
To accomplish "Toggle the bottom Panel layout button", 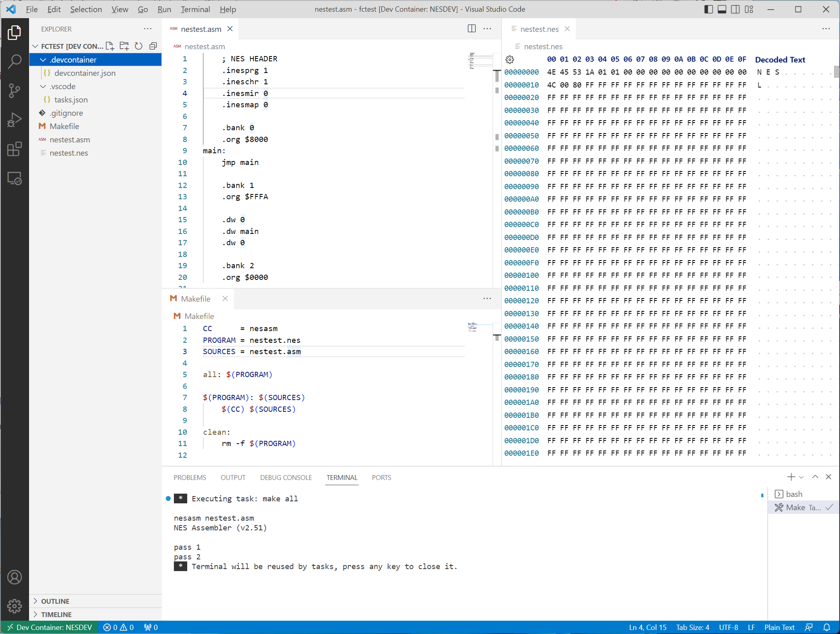I will point(722,9).
